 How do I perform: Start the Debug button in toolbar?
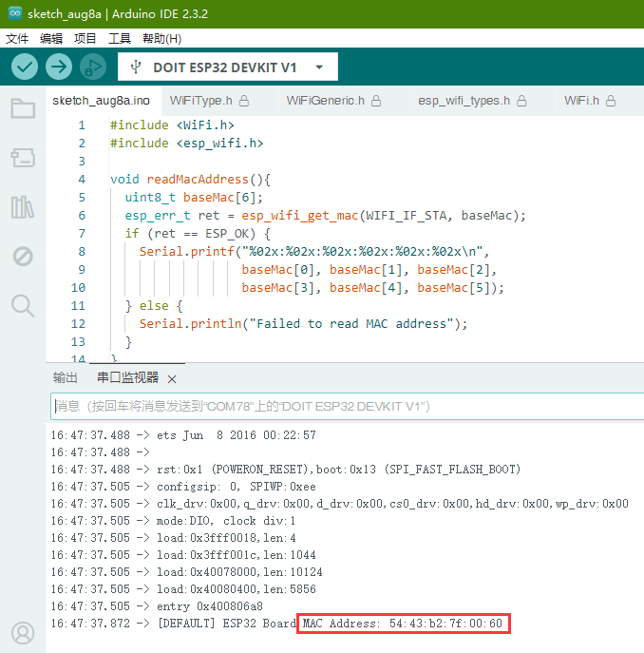(x=93, y=67)
